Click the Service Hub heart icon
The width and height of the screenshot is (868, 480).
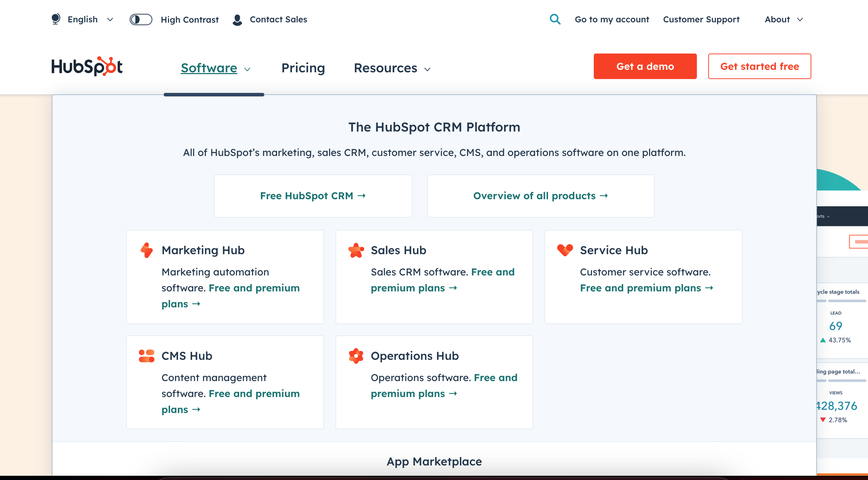(x=565, y=250)
